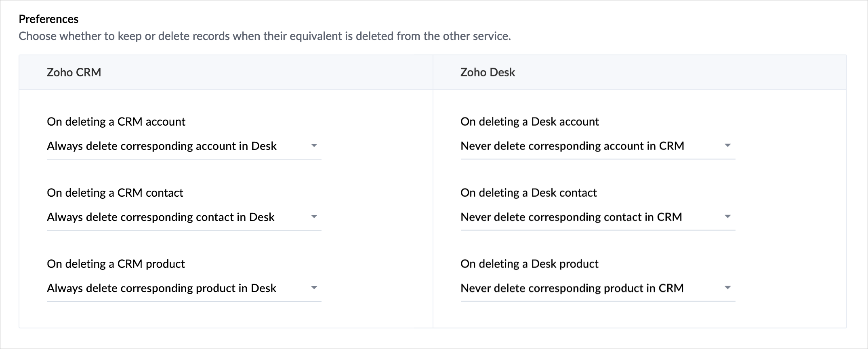Click arrow icon beside Desk product deletion setting

pos(727,288)
